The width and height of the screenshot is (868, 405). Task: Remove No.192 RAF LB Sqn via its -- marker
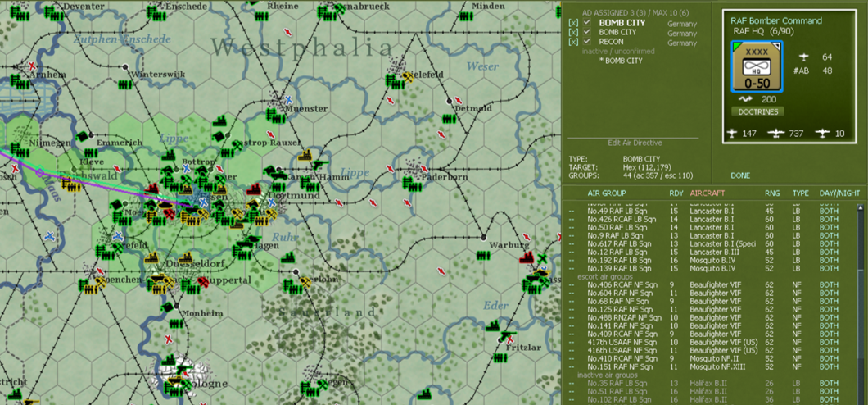pyautogui.click(x=572, y=260)
